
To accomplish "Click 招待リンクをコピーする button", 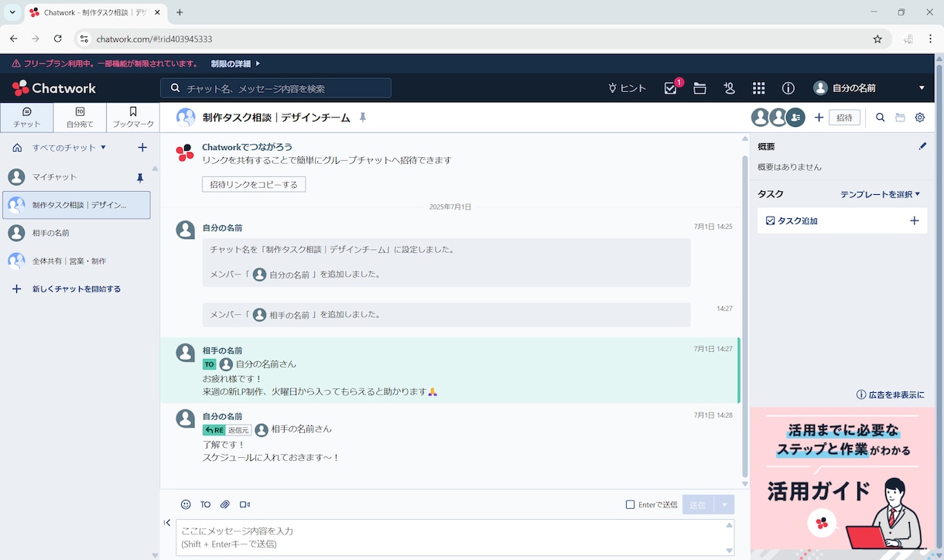I will [254, 185].
